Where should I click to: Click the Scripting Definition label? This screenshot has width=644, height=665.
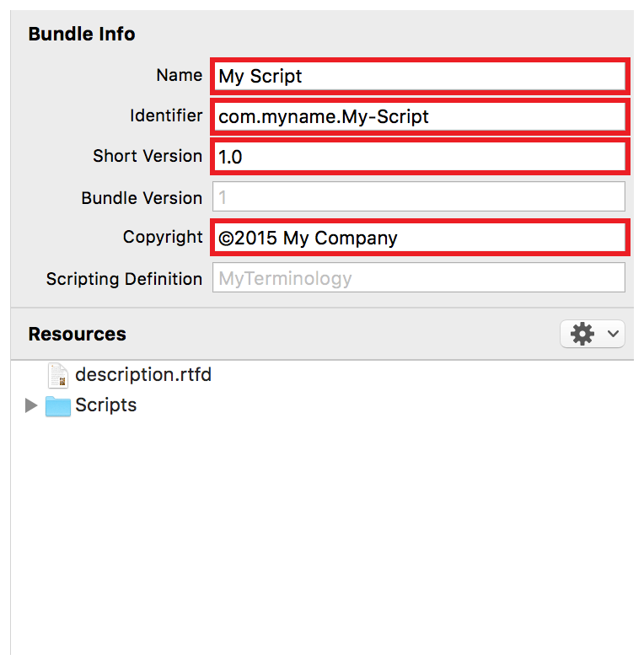pyautogui.click(x=124, y=279)
